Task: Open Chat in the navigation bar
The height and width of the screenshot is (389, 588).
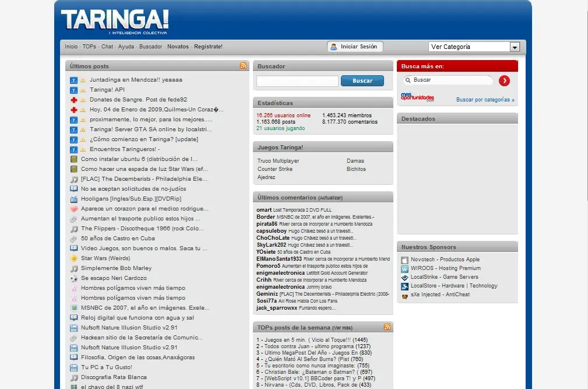Action: (x=107, y=47)
